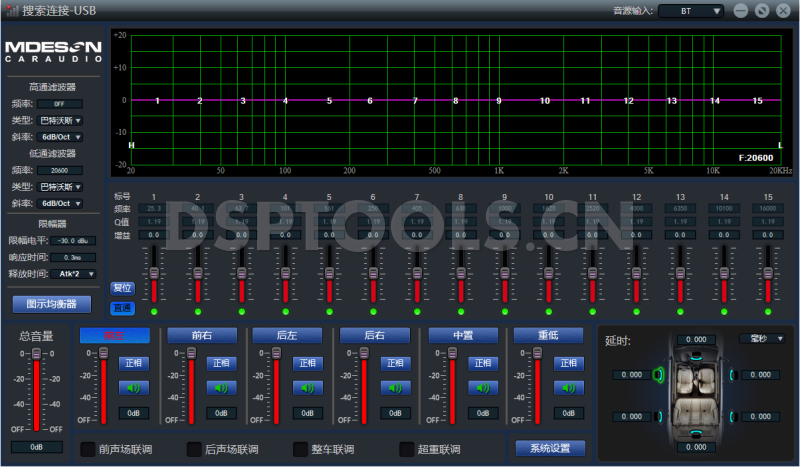Open high-pass filter 类型 dropdown
This screenshot has height=467, width=800.
point(60,120)
